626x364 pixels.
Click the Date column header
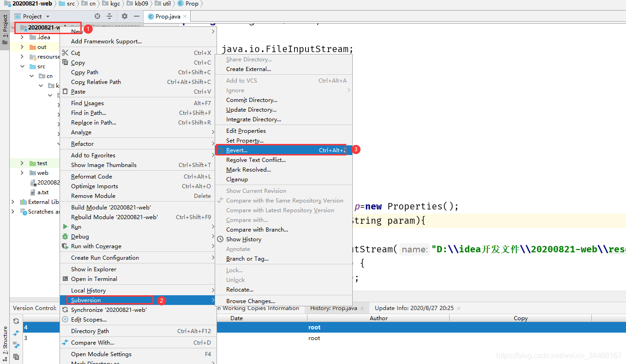236,318
